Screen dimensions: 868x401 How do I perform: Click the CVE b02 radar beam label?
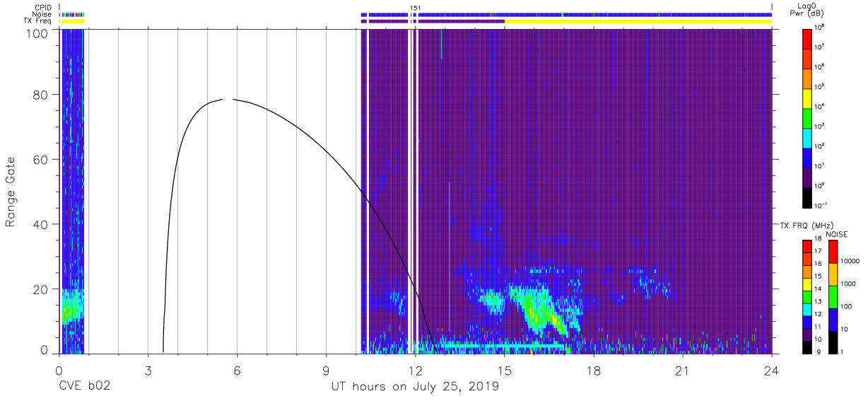[x=83, y=387]
